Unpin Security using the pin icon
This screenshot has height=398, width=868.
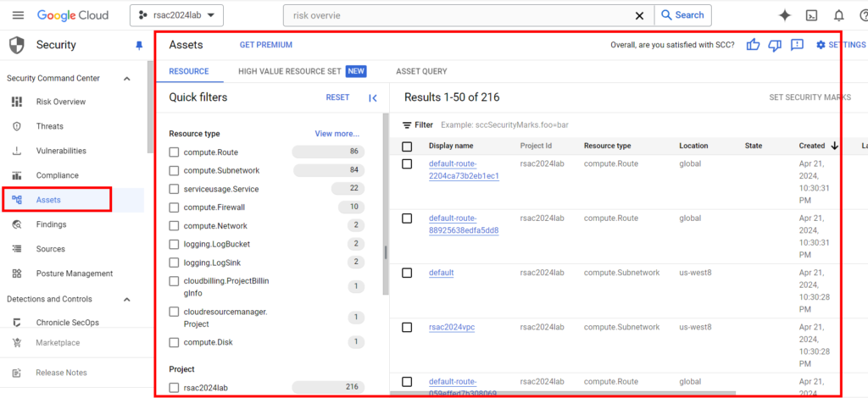pos(139,46)
